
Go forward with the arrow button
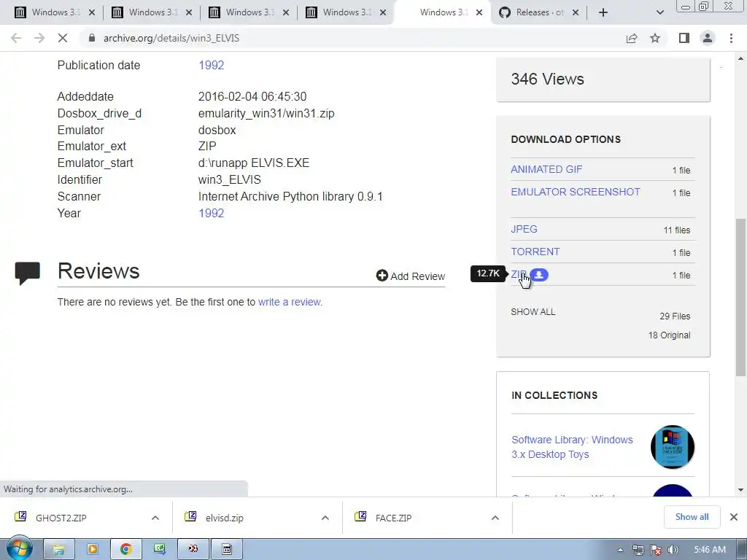pyautogui.click(x=39, y=38)
